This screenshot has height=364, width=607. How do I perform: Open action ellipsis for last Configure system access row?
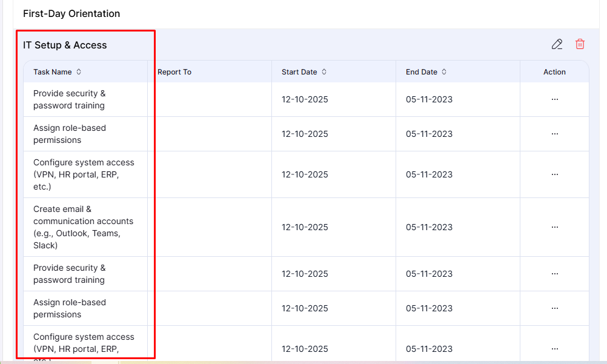tap(554, 349)
